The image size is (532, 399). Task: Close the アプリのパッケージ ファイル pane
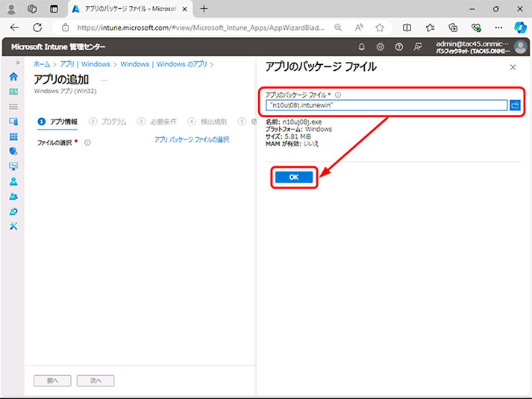(x=513, y=67)
